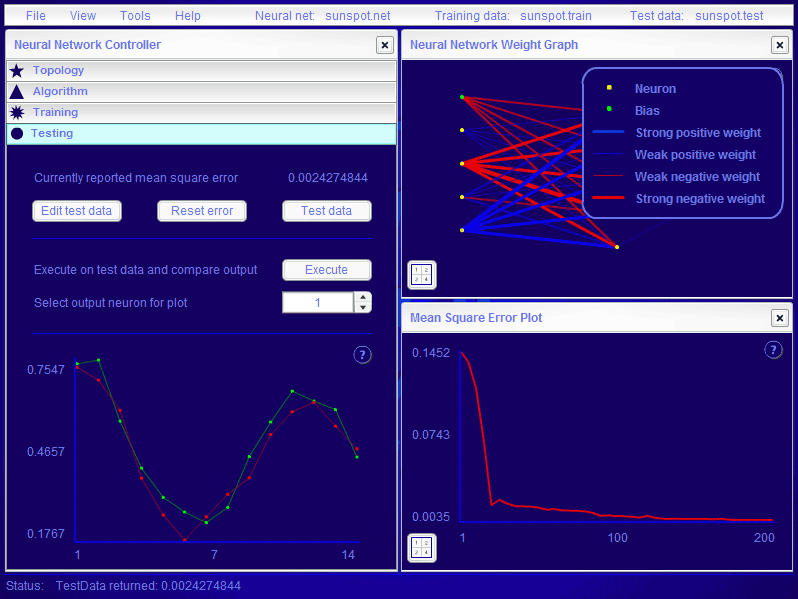798x599 pixels.
Task: Click grid layout icon in Weight Graph panel
Action: click(x=422, y=273)
